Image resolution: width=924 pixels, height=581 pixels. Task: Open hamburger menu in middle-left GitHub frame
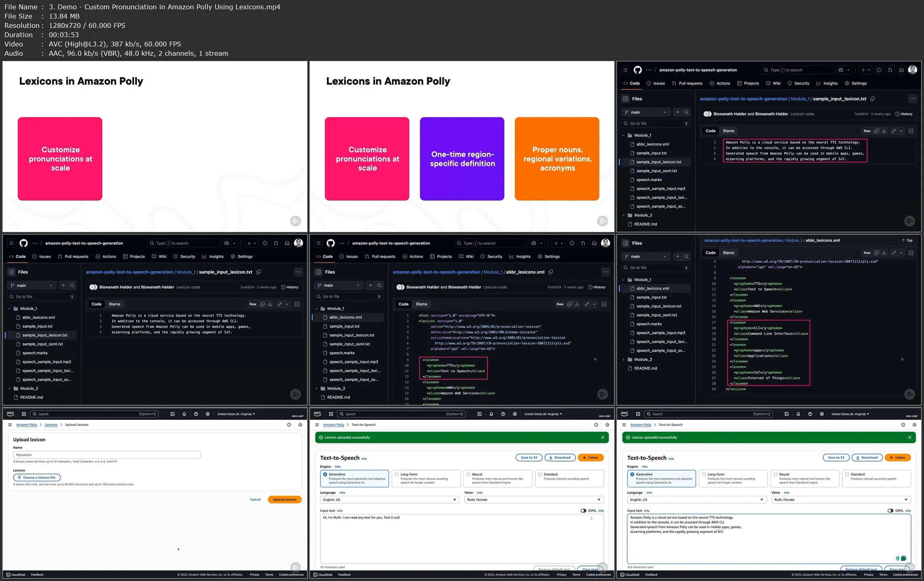(11, 243)
